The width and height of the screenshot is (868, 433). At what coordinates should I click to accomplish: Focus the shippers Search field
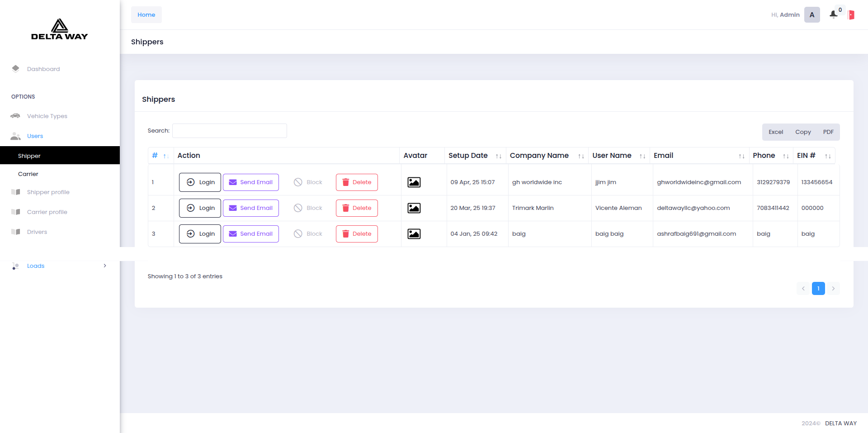229,131
